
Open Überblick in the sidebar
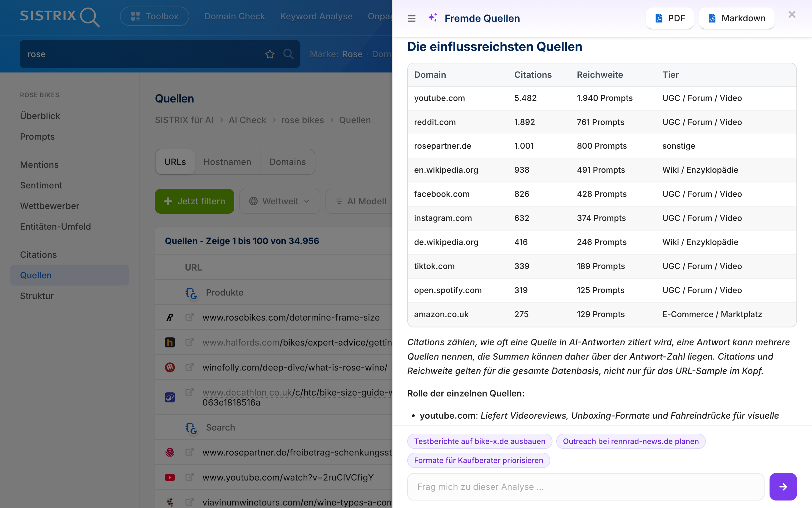coord(40,116)
